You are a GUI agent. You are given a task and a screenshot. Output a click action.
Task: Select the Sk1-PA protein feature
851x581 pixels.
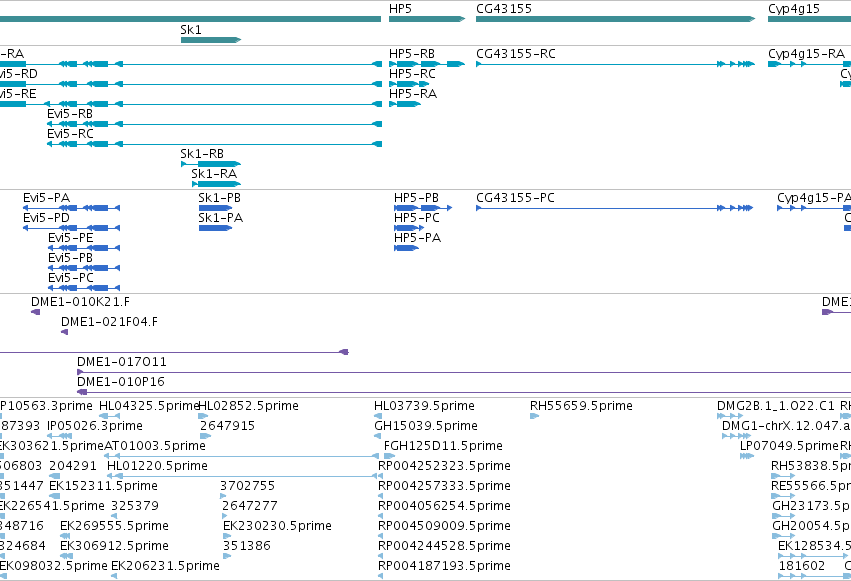[x=215, y=228]
